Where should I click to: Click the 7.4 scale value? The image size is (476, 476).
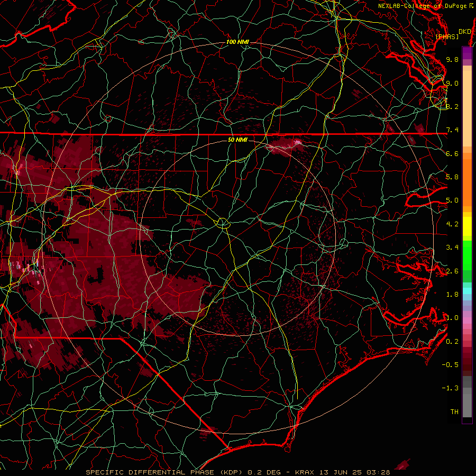coord(452,130)
